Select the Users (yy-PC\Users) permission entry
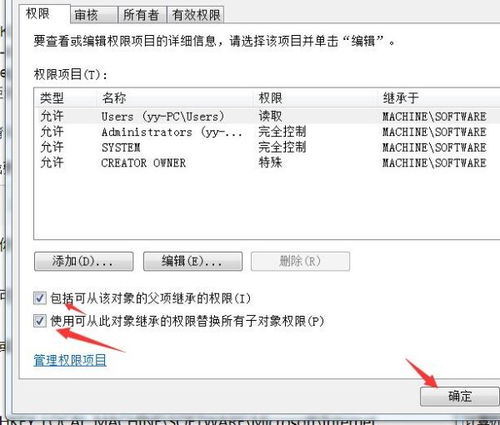Screen dimensions: 500x425 (267, 116)
